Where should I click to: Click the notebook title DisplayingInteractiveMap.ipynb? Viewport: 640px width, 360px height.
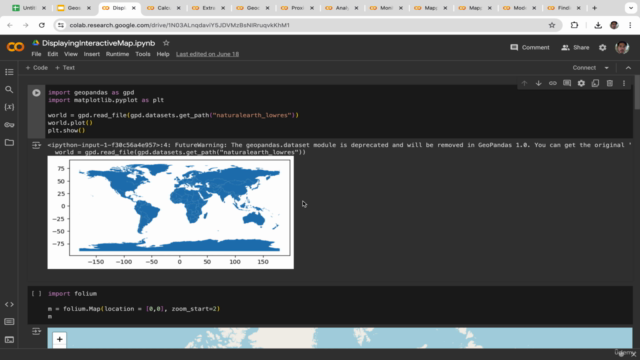(x=98, y=43)
